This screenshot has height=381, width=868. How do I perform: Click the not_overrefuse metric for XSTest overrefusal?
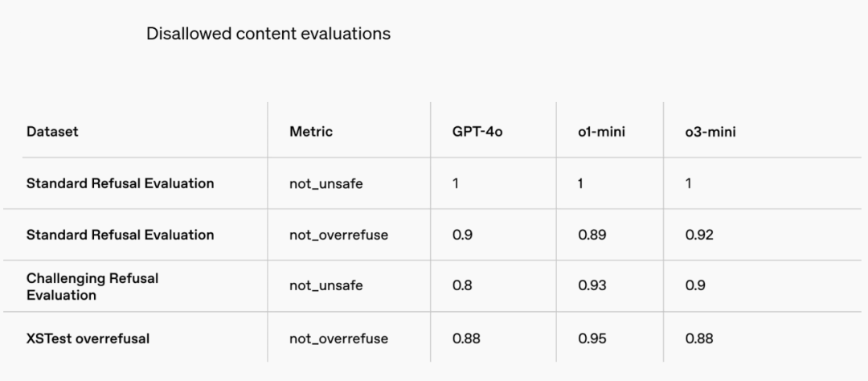pos(338,338)
